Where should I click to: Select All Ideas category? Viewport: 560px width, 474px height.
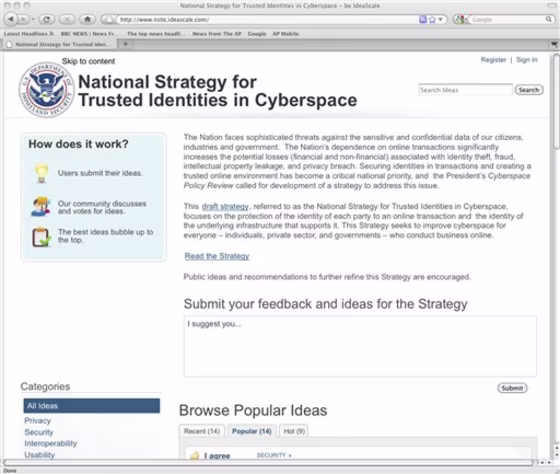point(92,406)
